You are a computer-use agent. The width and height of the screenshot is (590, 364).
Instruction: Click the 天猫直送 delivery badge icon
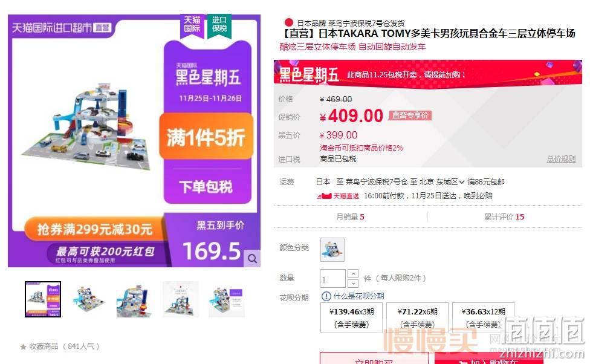(337, 196)
